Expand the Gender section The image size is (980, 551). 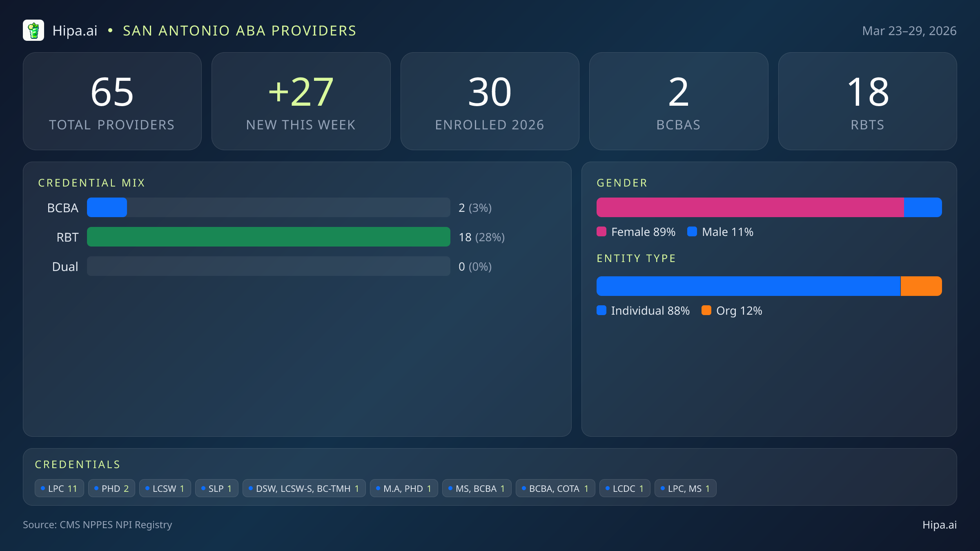click(x=621, y=183)
